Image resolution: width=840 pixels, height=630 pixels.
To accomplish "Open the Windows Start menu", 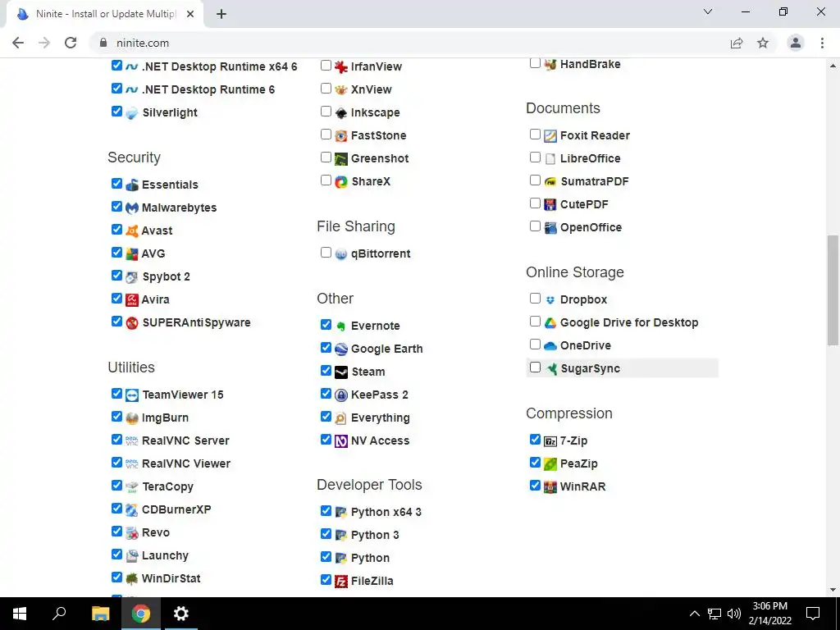I will (20, 614).
